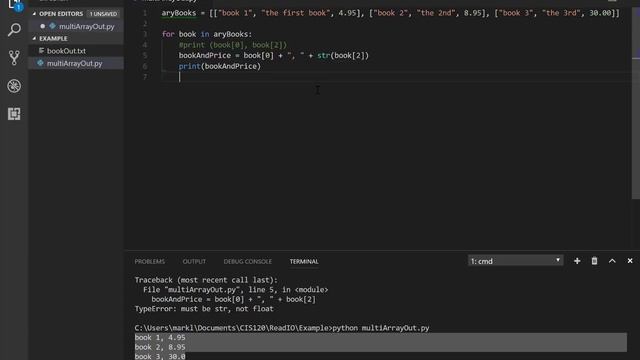Viewport: 640px width, 360px height.
Task: Click Python file icon of open editor multiArrayOut.py
Action: [x=52, y=26]
